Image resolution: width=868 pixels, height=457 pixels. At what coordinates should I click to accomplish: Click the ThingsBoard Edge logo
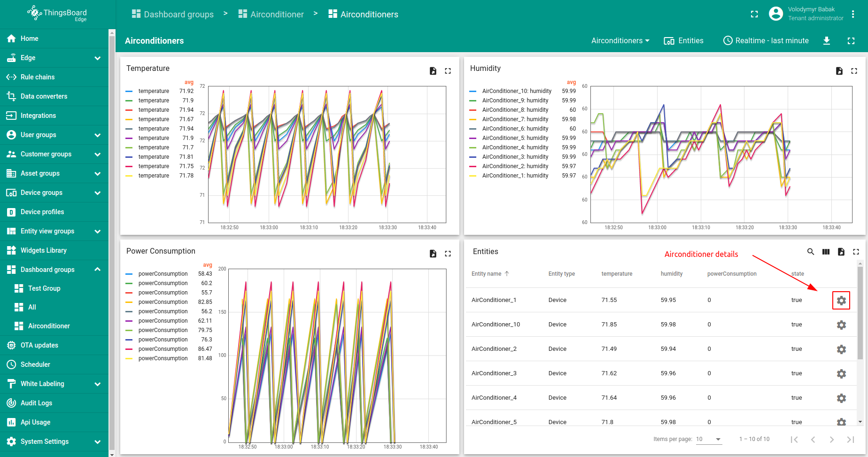(57, 14)
